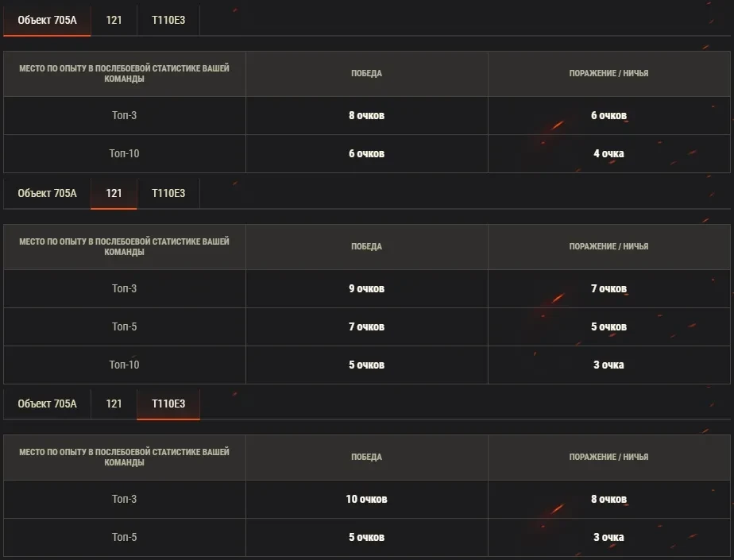Select Топ-3 row label in bottom table
Image resolution: width=734 pixels, height=560 pixels.
tap(124, 499)
